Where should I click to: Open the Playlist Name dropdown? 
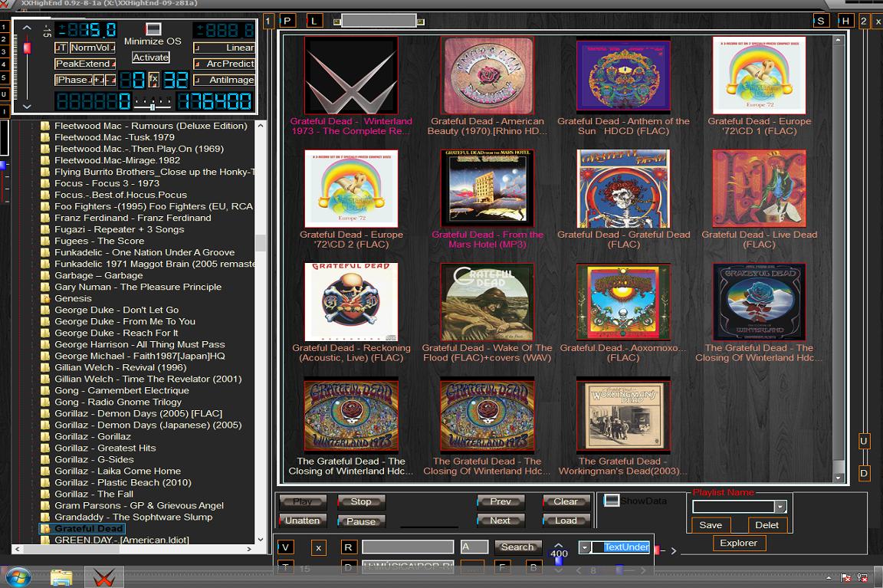780,507
